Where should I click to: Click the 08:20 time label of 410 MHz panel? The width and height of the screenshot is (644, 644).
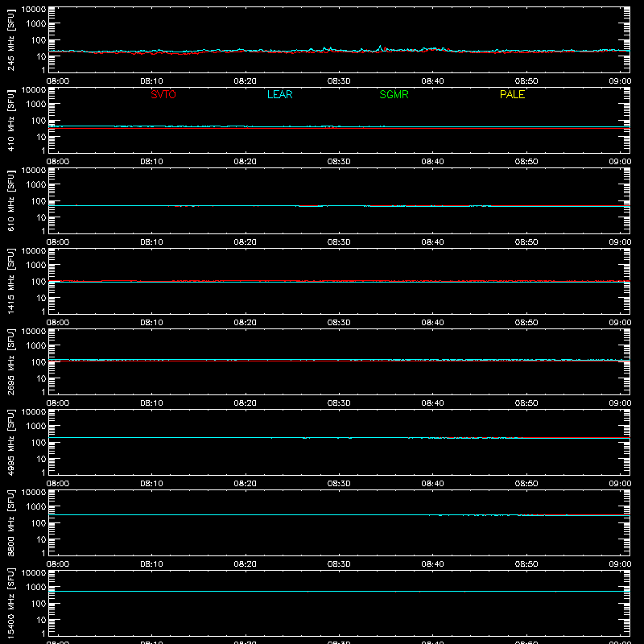[246, 162]
